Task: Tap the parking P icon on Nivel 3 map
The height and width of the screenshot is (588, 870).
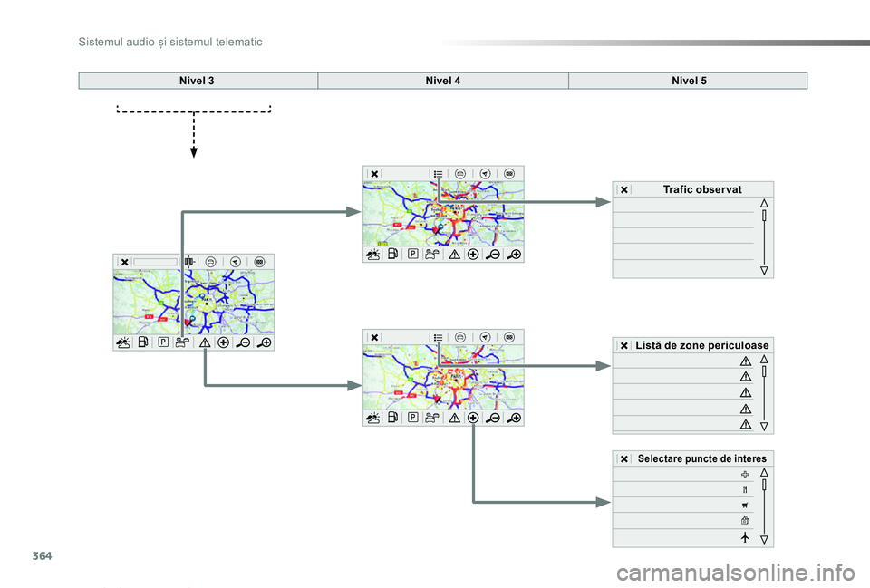Action: (x=163, y=342)
